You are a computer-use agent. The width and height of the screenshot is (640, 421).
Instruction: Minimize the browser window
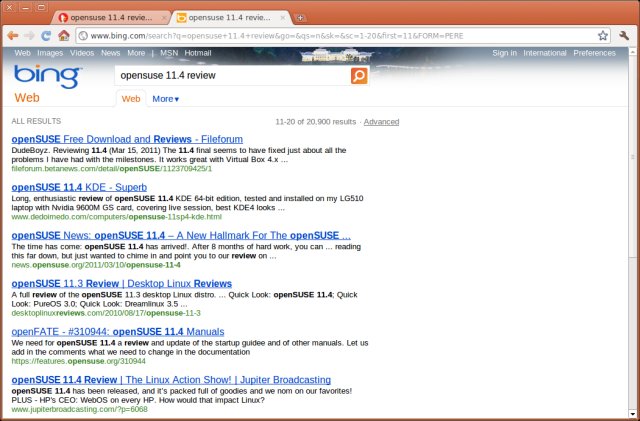click(x=25, y=7)
